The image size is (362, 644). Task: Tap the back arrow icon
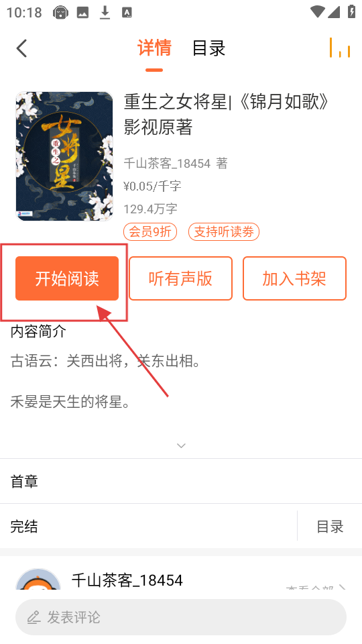pos(21,48)
